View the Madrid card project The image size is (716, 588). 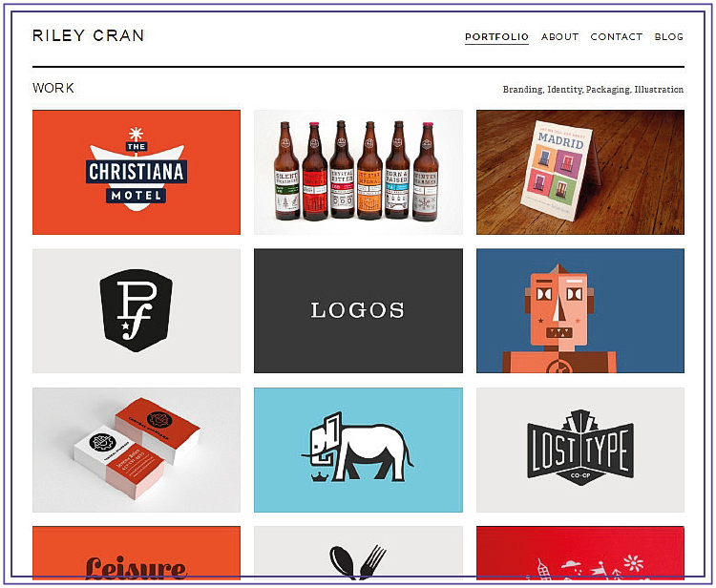(x=579, y=172)
